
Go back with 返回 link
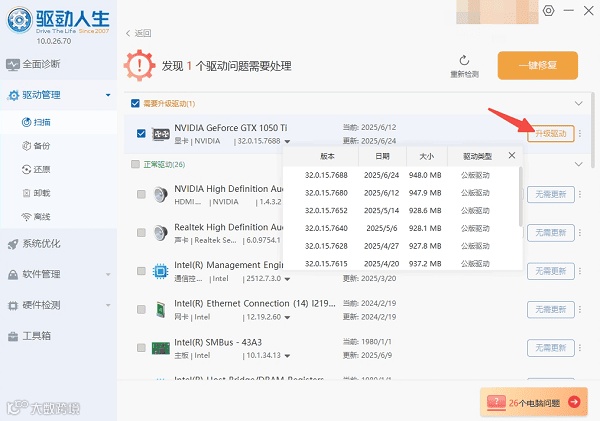(x=138, y=33)
